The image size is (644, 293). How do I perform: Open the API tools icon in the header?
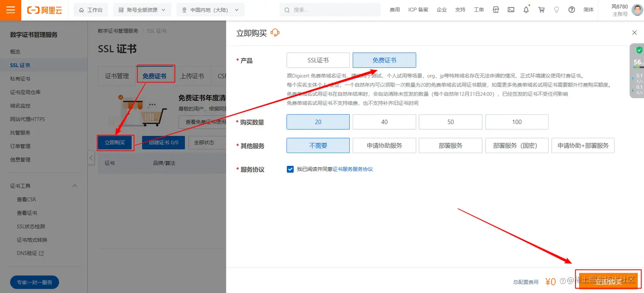click(495, 10)
